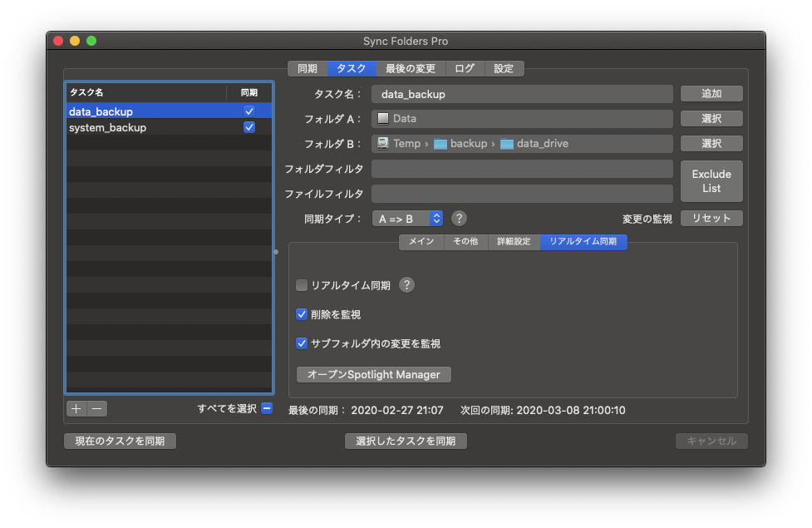Click the data_drive path segment
This screenshot has width=812, height=528.
point(542,144)
